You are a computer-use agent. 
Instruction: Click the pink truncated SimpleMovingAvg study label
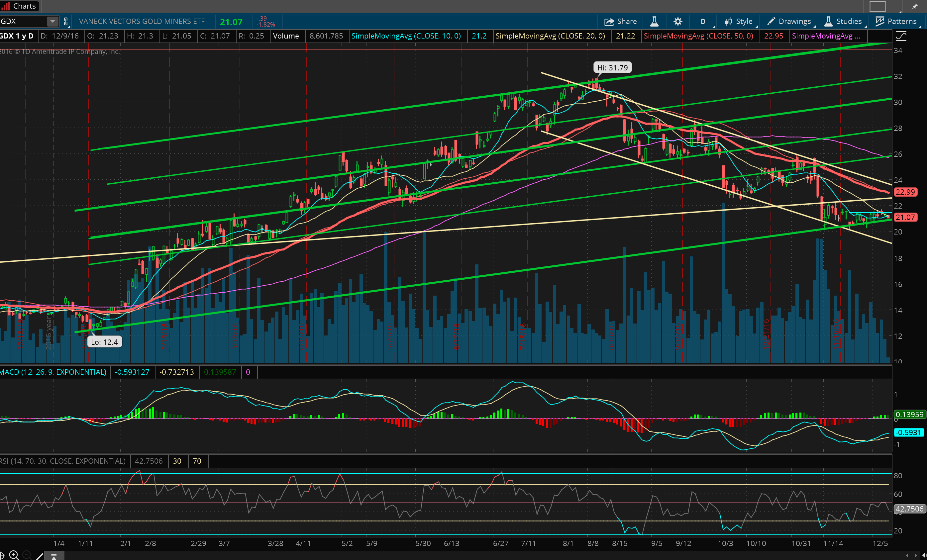[x=826, y=36]
